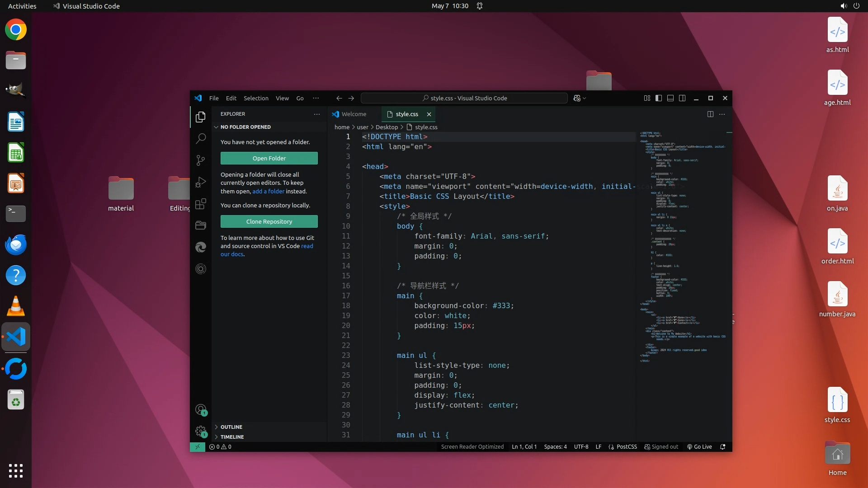Open the Search view in activity bar
Image resolution: width=868 pixels, height=488 pixels.
tap(201, 138)
